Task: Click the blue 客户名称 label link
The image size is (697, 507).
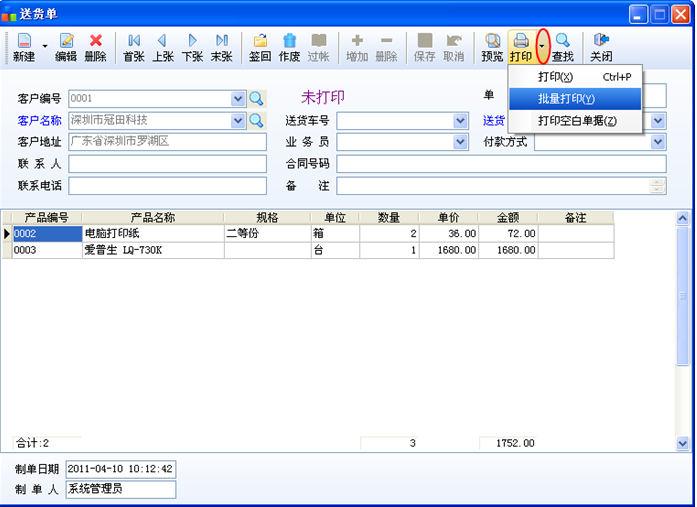Action: [40, 120]
